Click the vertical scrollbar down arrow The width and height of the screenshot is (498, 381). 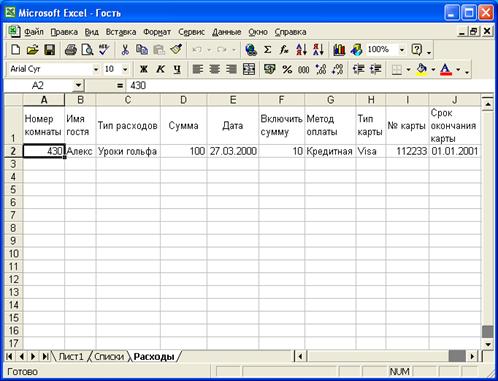tap(488, 344)
